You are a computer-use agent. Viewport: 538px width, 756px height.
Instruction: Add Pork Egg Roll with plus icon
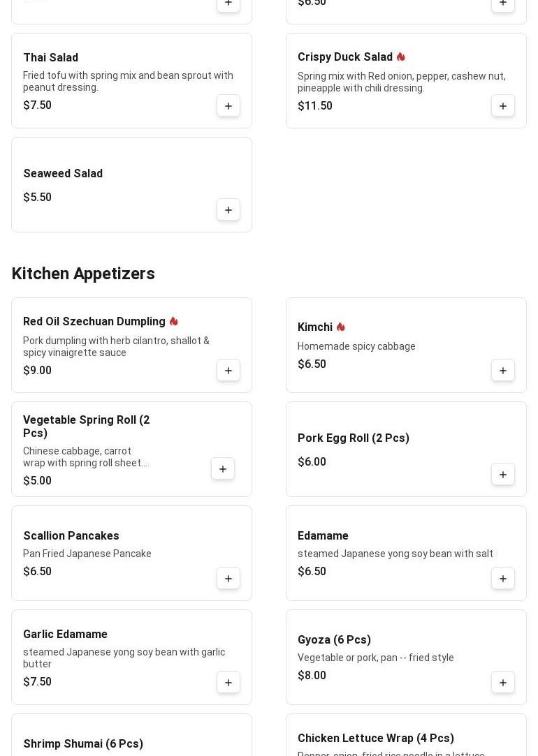[x=503, y=475]
